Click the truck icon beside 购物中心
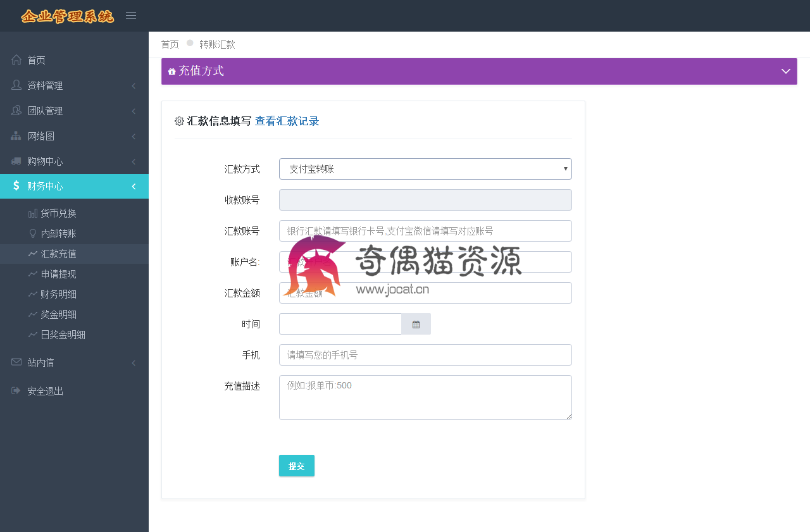Screen dimensions: 810x532 16,161
